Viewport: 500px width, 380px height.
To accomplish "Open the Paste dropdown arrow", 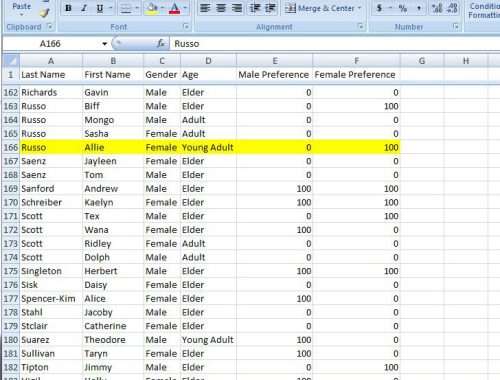I will point(22,15).
